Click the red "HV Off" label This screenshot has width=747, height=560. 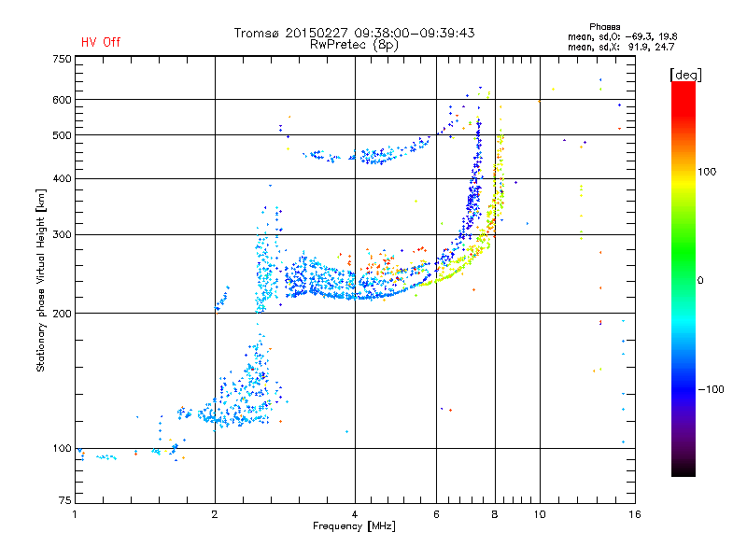pyautogui.click(x=101, y=42)
